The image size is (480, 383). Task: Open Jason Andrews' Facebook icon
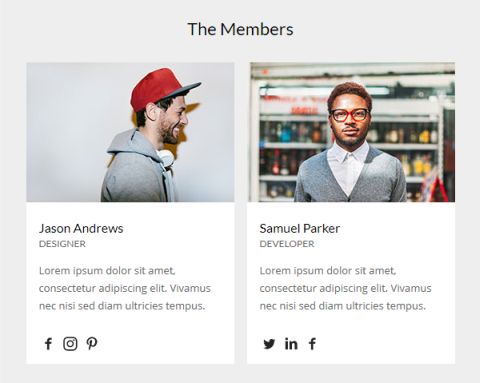(x=48, y=344)
